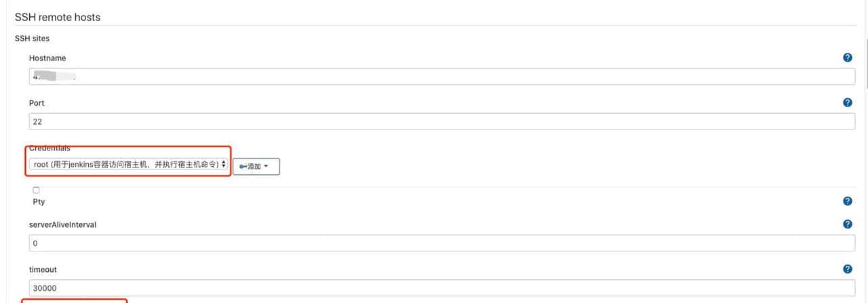Image resolution: width=868 pixels, height=303 pixels.
Task: Focus the Hostname input field
Action: click(441, 76)
